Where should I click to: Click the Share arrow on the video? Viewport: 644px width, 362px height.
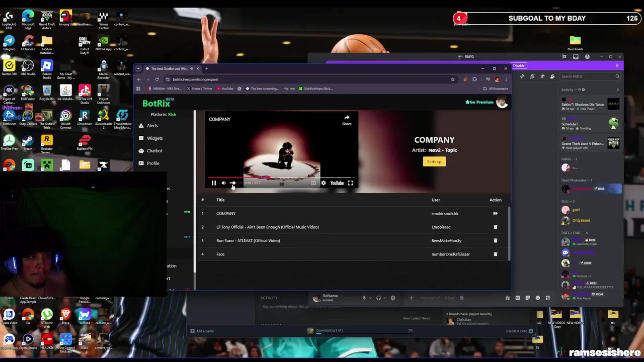[347, 120]
